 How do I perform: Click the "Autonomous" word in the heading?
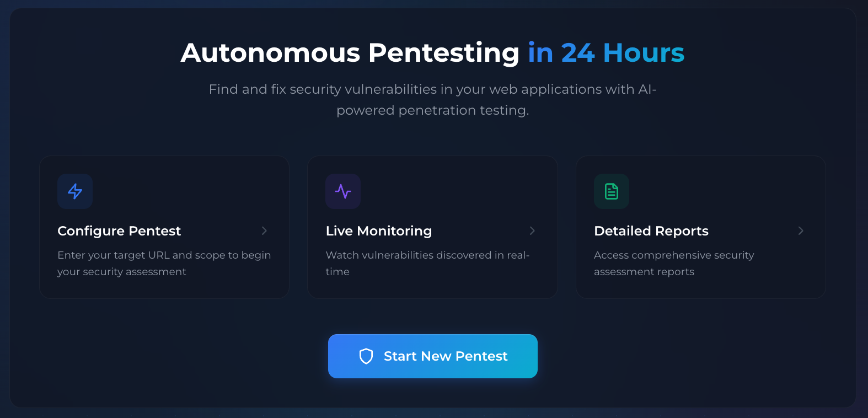click(270, 53)
